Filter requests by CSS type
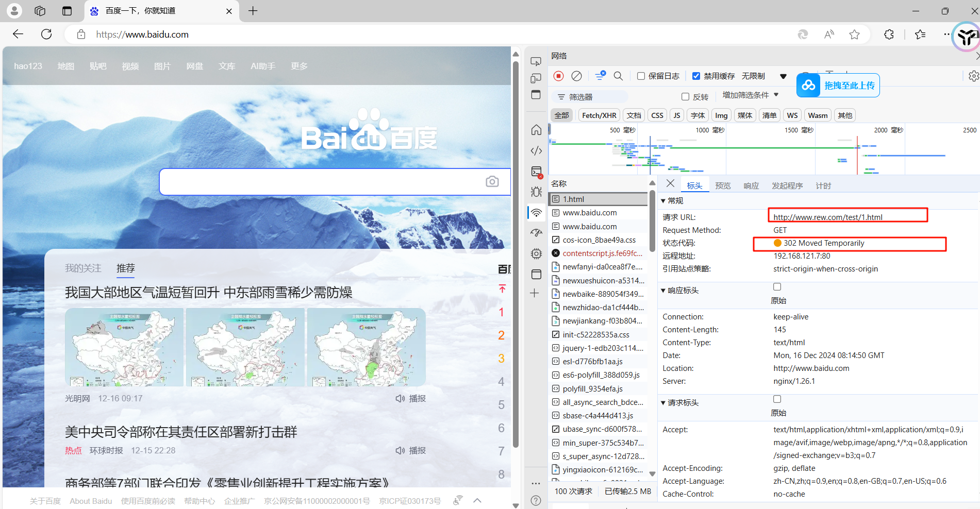This screenshot has height=509, width=980. [657, 115]
